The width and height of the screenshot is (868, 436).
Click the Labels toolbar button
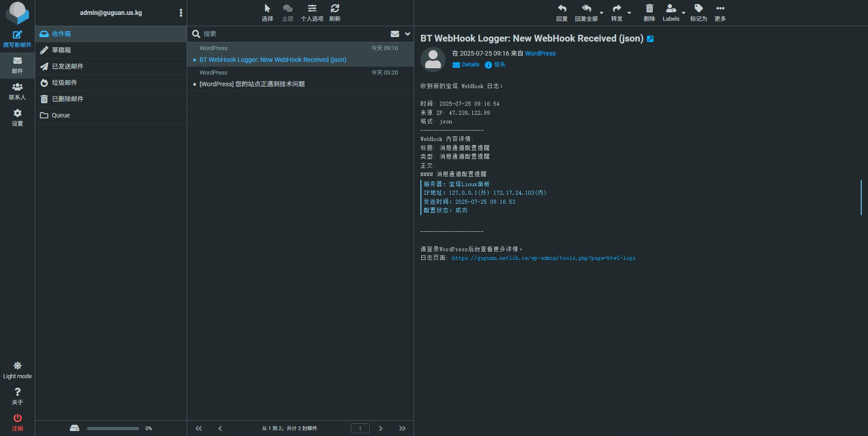click(x=671, y=13)
